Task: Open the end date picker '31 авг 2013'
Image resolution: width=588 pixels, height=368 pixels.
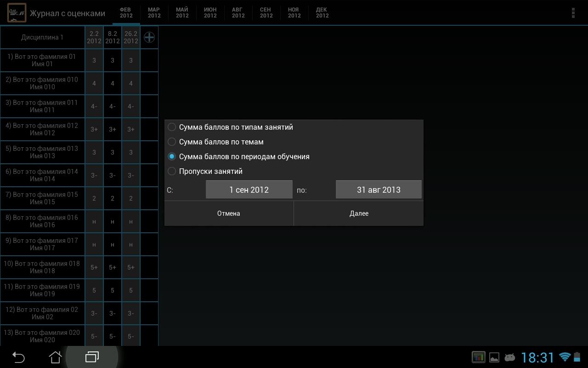Action: click(x=379, y=190)
